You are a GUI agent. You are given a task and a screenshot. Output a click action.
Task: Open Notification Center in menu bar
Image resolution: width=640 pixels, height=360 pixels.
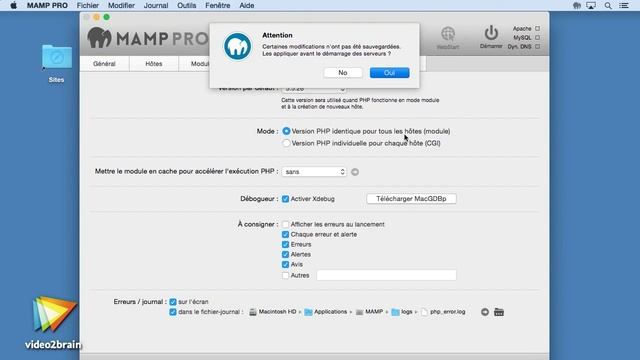point(624,5)
